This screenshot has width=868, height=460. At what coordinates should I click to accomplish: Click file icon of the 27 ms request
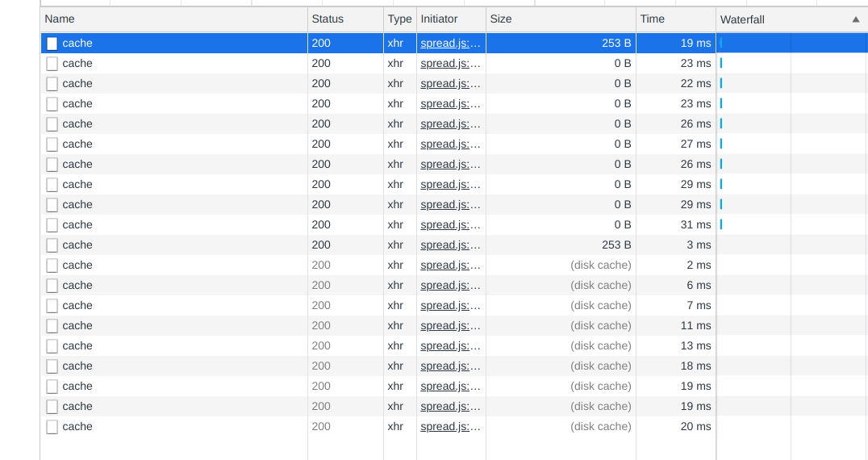click(52, 144)
